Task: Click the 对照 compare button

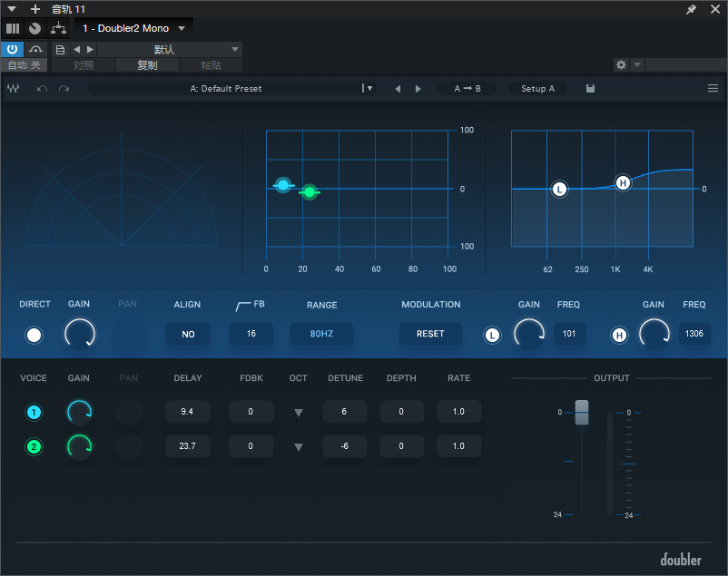Action: [84, 65]
